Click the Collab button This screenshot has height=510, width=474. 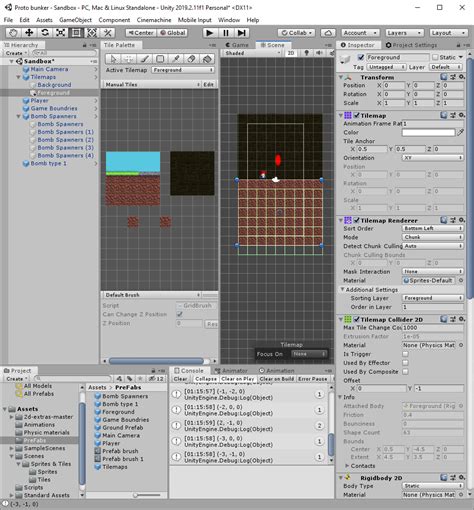(296, 33)
